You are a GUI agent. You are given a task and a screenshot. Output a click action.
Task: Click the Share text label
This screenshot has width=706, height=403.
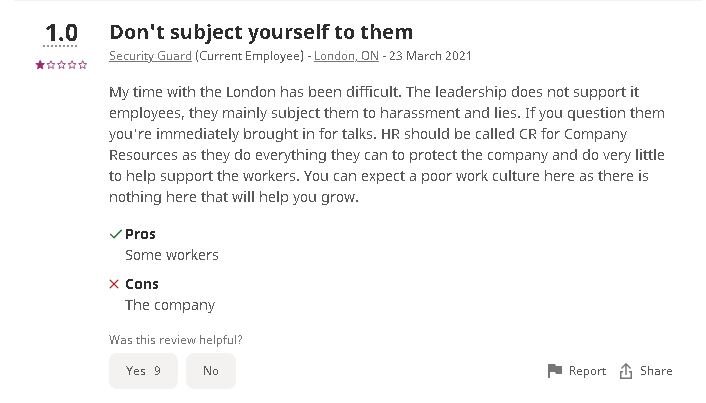pos(656,371)
